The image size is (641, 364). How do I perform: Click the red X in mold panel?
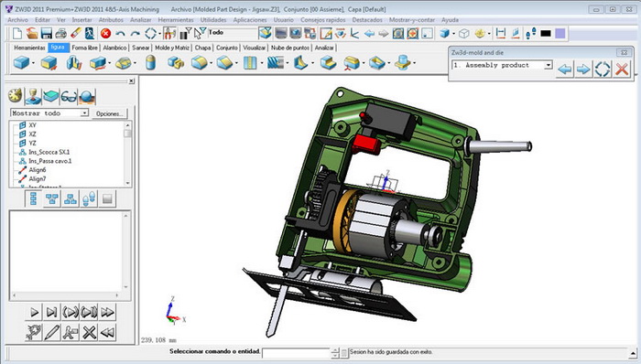pyautogui.click(x=622, y=69)
